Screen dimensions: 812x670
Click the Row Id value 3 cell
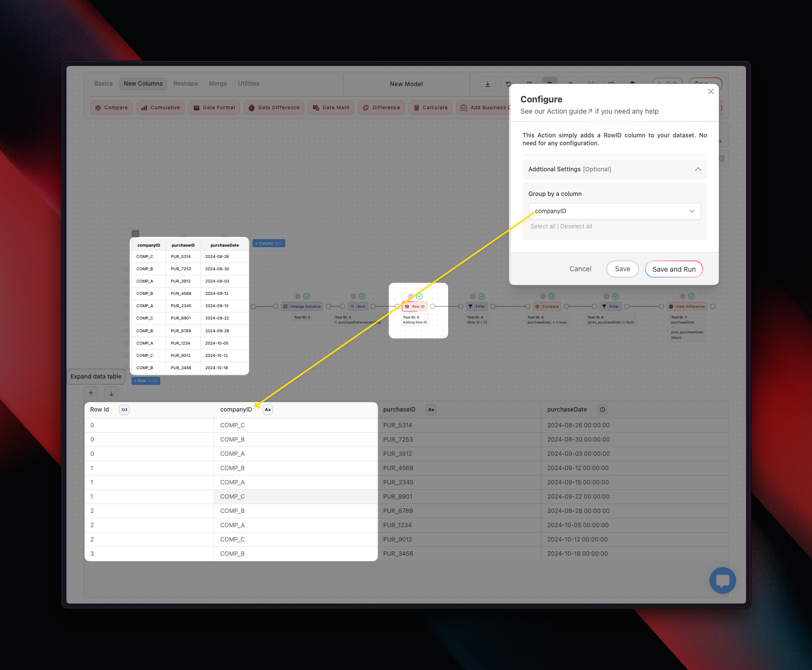coord(149,554)
